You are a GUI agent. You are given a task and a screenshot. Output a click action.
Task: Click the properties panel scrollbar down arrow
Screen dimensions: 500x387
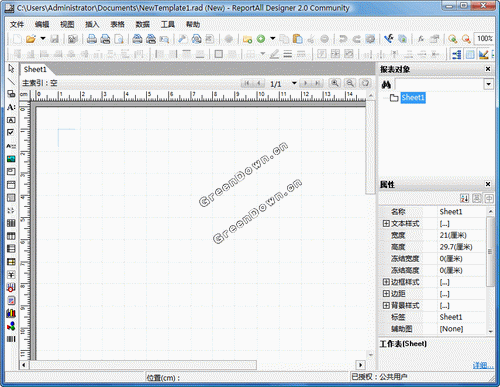point(490,331)
